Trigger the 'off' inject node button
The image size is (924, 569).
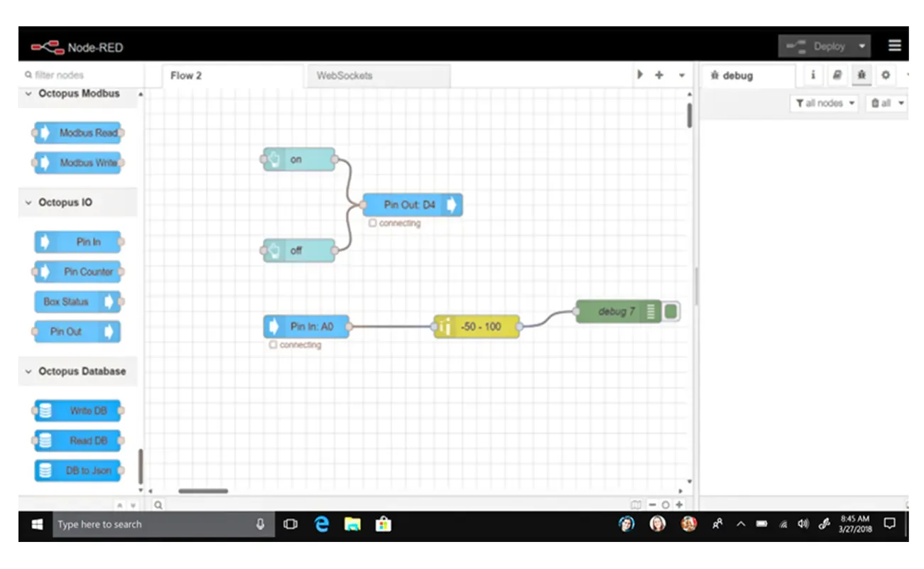click(x=267, y=251)
